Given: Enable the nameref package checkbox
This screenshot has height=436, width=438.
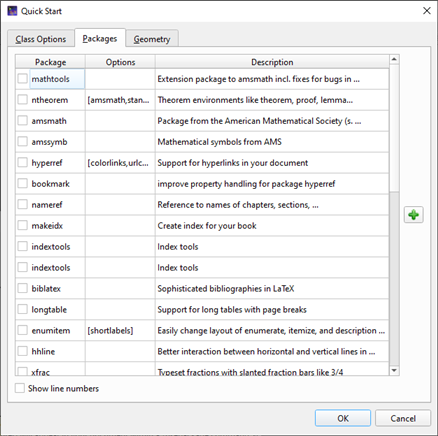Looking at the screenshot, I should click(23, 205).
